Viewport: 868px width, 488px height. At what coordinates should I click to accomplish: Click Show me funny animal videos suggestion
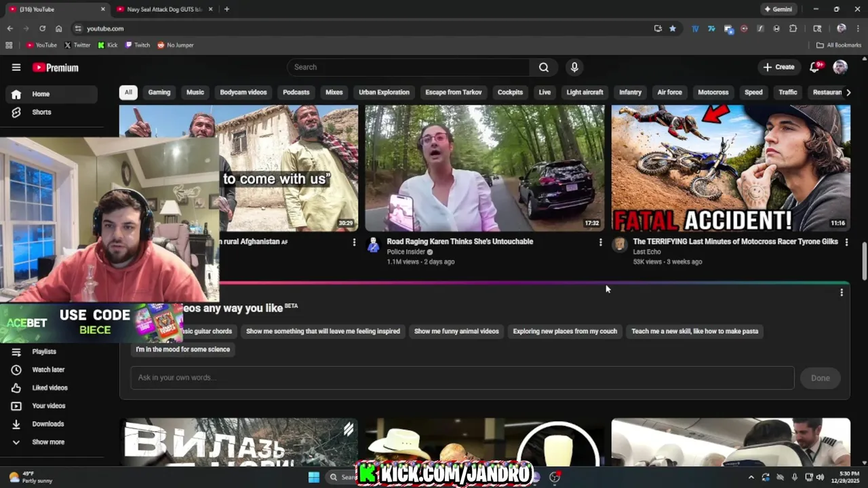(x=456, y=331)
